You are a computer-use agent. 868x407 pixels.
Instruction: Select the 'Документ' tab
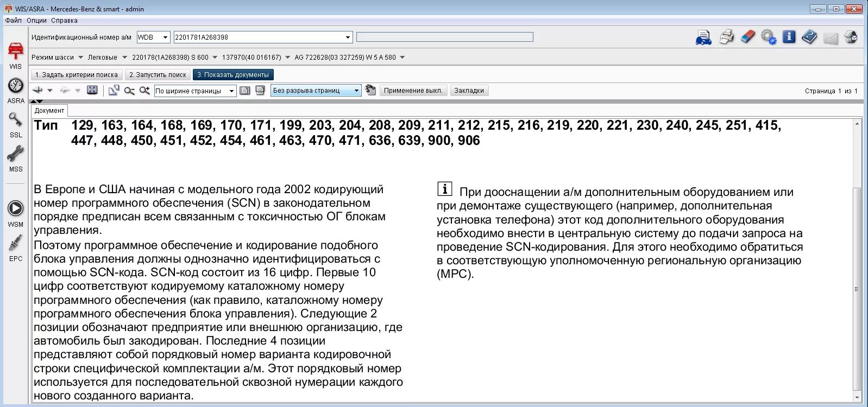tap(49, 111)
